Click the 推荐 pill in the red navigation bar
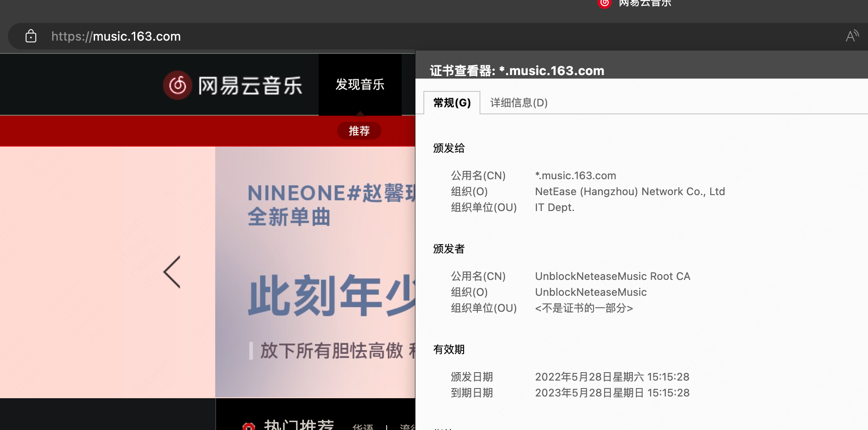 (359, 131)
